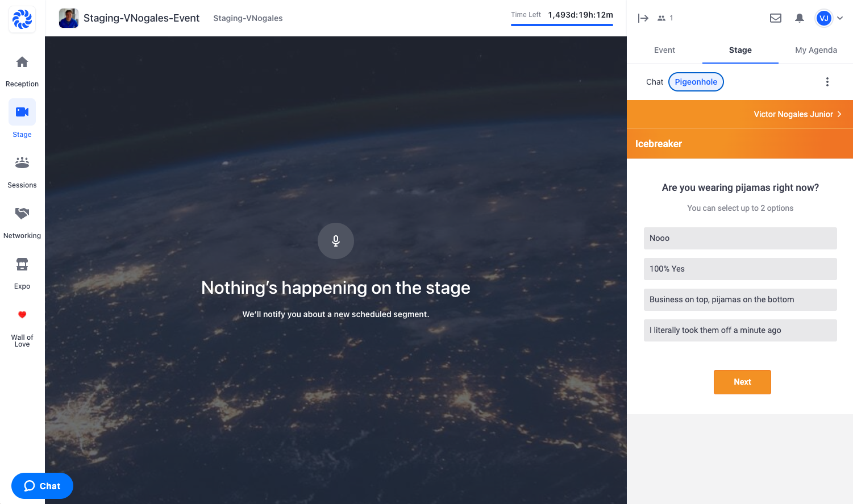Select the Stage camera icon
Viewport: 853px width, 504px height.
tap(22, 112)
